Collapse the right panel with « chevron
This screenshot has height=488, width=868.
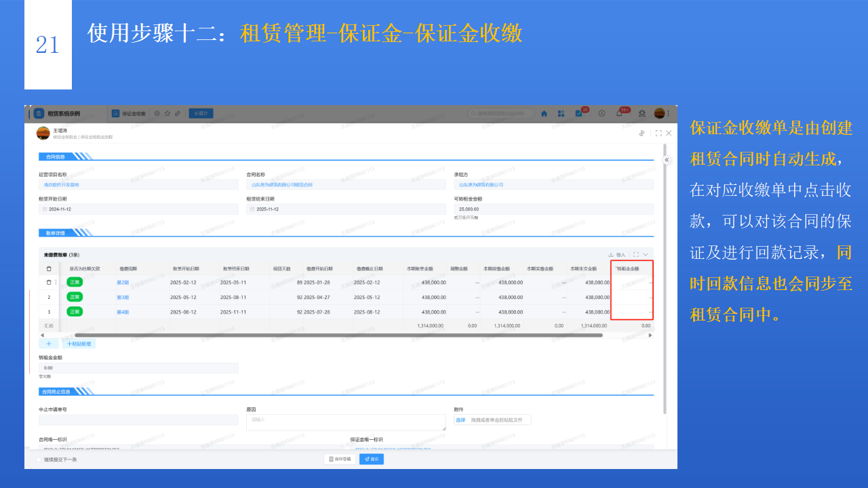click(666, 160)
